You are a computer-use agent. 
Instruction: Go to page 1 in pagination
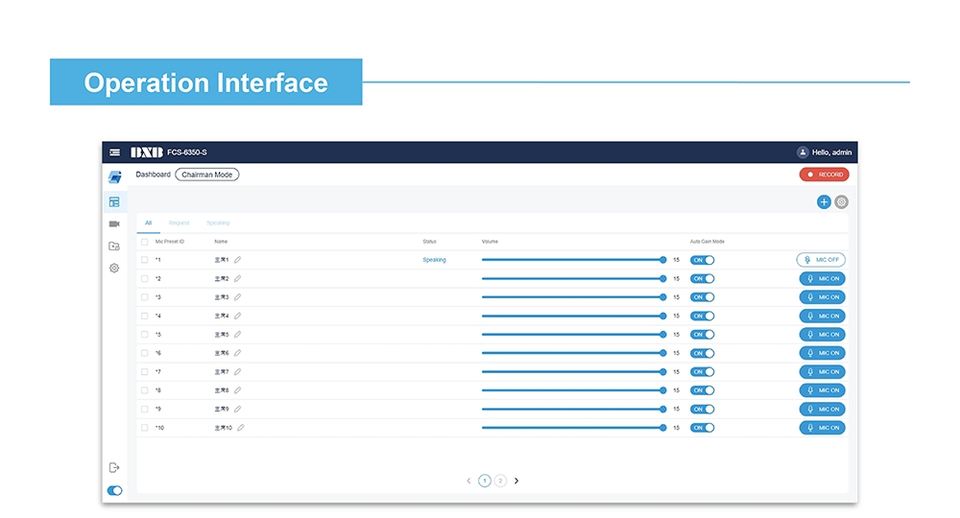click(x=484, y=481)
